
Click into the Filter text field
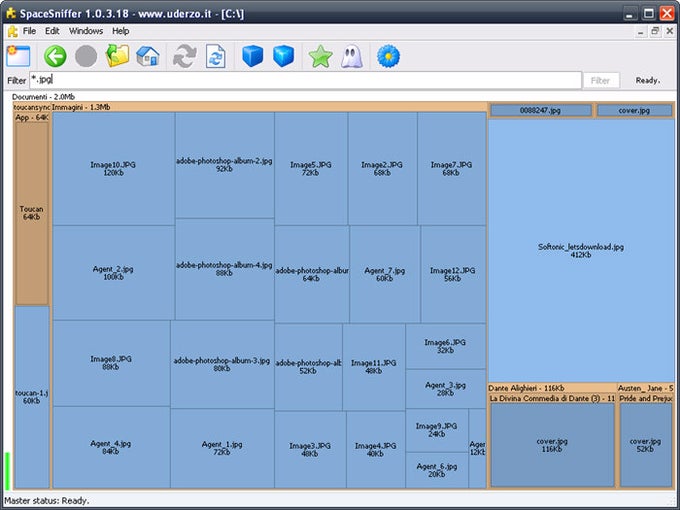pyautogui.click(x=306, y=80)
